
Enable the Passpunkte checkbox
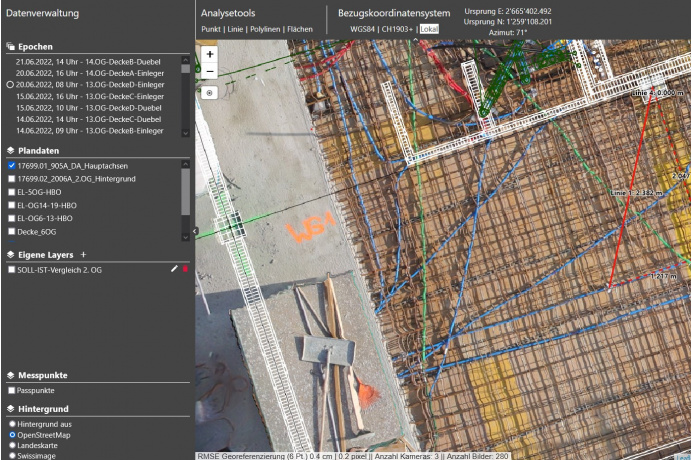pos(11,390)
